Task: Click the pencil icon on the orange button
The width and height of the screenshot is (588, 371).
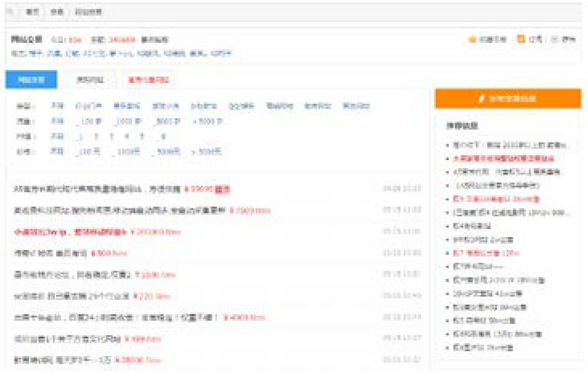Action: (481, 99)
